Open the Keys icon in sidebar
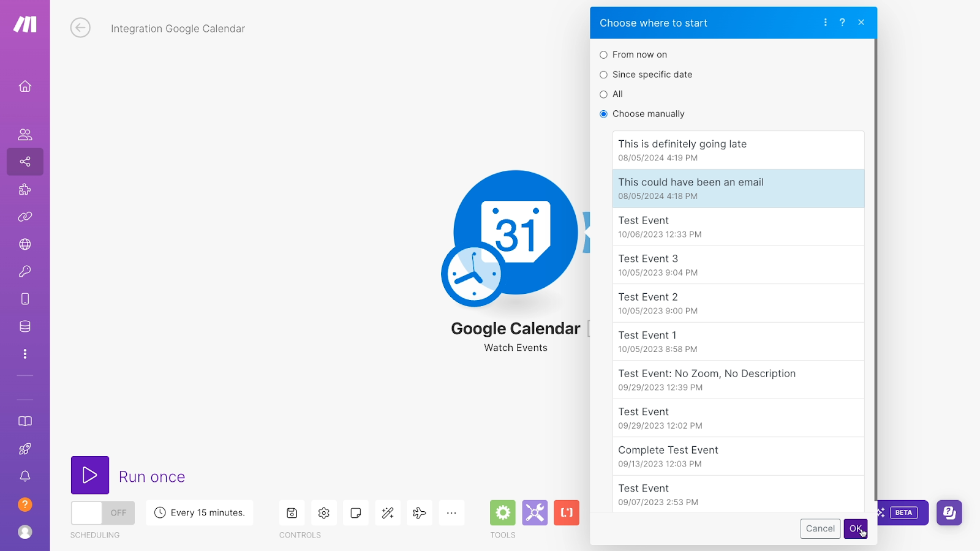The height and width of the screenshot is (551, 980). 25,271
